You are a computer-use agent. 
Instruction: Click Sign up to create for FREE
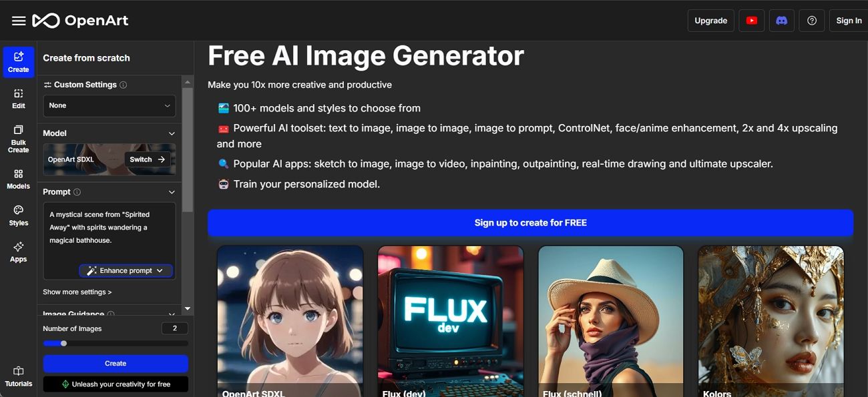coord(530,223)
